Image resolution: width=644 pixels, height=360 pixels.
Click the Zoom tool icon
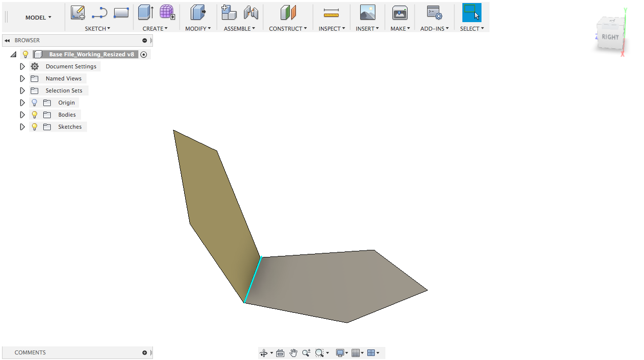tap(306, 353)
